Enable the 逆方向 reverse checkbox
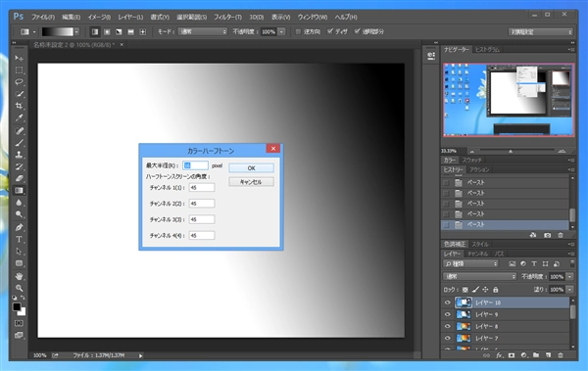Viewport: 588px width, 371px height. (298, 32)
